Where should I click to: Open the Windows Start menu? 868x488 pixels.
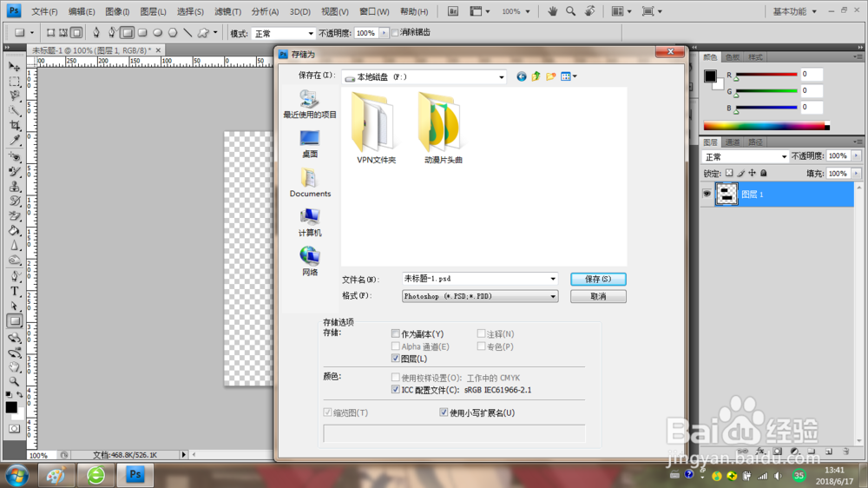(x=16, y=475)
